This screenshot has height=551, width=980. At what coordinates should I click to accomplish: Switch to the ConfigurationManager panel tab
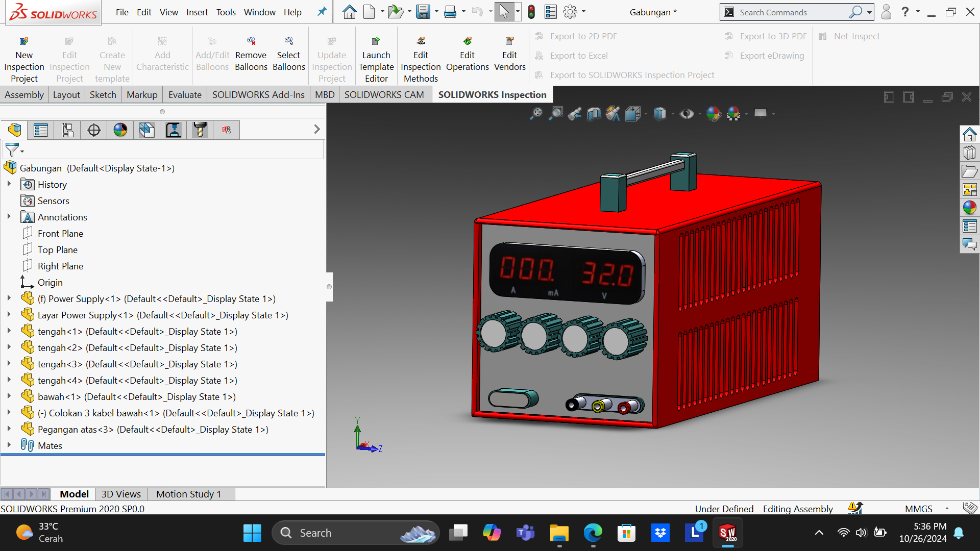[x=67, y=130]
